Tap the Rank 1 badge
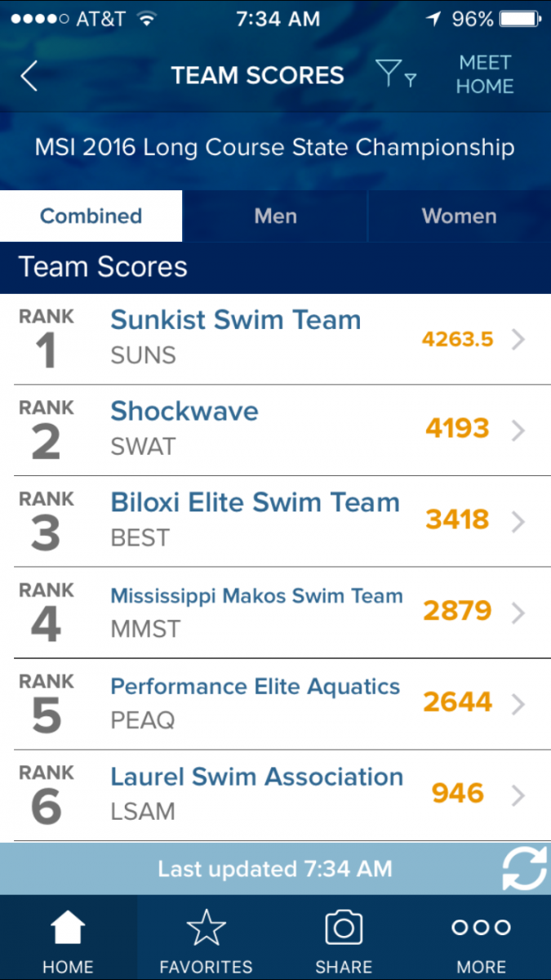551x980 pixels. coord(47,339)
